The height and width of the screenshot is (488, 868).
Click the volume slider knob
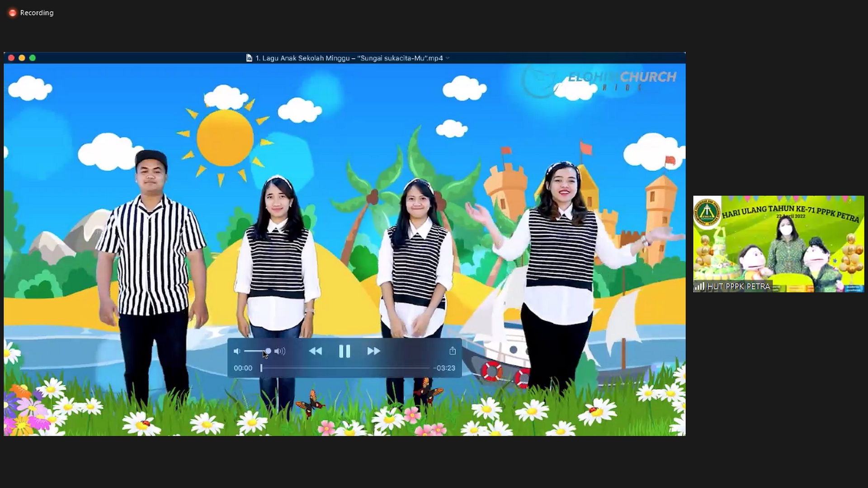[x=268, y=351]
